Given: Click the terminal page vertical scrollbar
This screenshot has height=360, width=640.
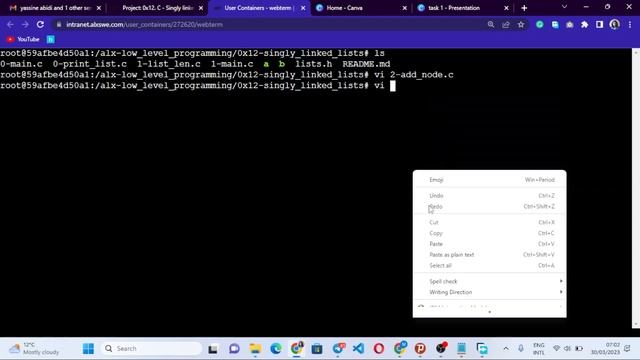Looking at the screenshot, I should pos(636,188).
